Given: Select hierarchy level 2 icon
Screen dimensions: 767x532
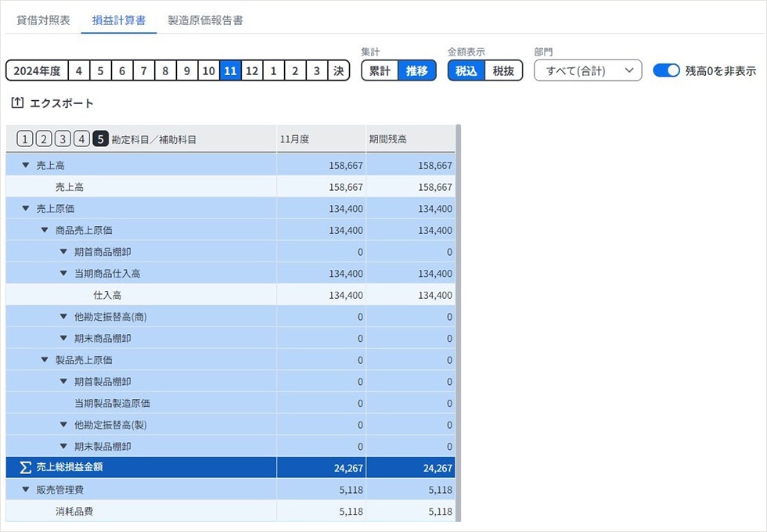Looking at the screenshot, I should coord(44,139).
